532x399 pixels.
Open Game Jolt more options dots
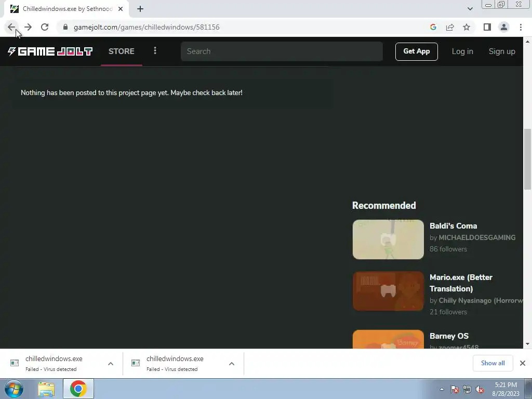[x=155, y=51]
